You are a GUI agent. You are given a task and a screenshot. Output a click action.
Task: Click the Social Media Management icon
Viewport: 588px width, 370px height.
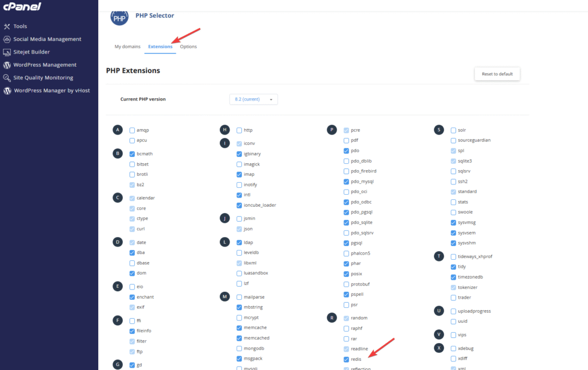[7, 39]
